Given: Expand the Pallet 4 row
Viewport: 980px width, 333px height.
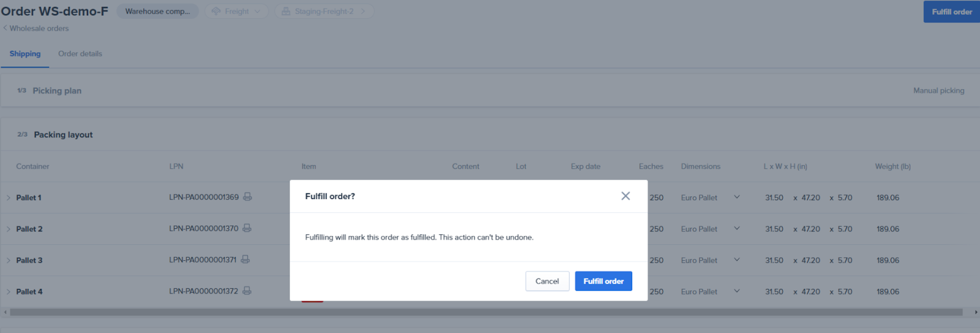Looking at the screenshot, I should pos(9,291).
